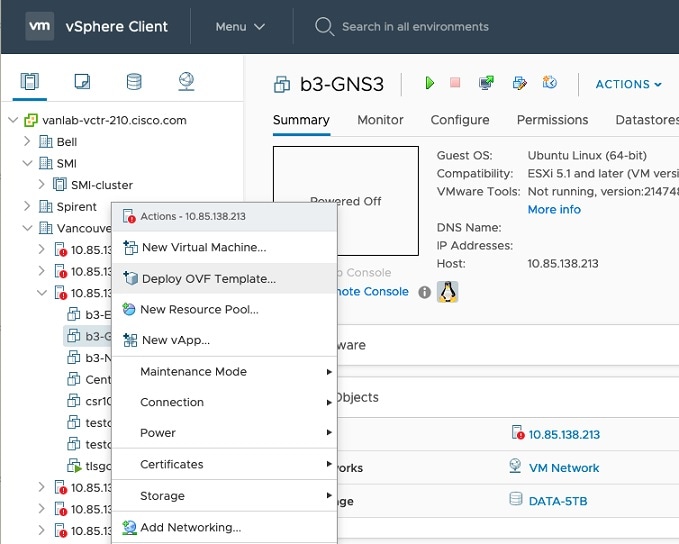Click the More info link
Screen dimensions: 679x544
[554, 210]
